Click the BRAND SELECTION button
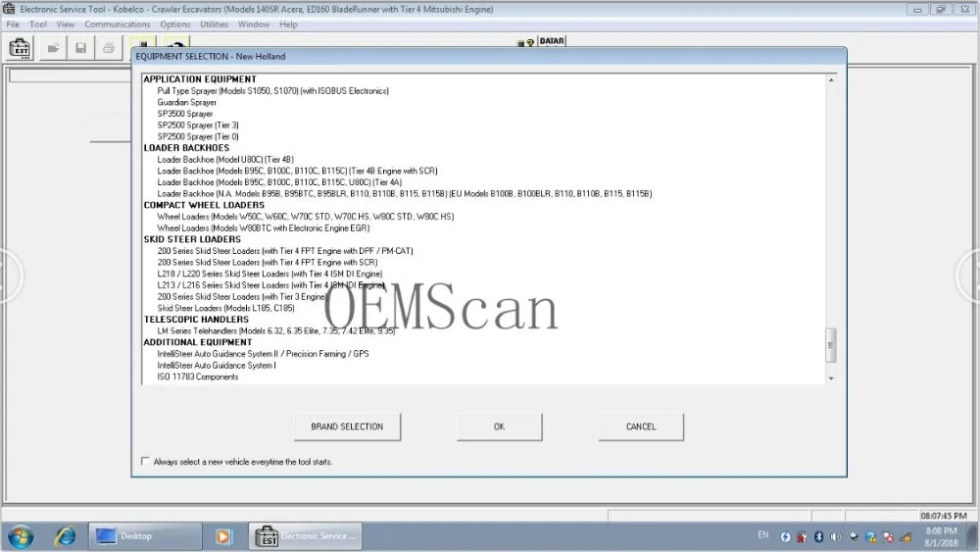The image size is (980, 552). pos(347,427)
